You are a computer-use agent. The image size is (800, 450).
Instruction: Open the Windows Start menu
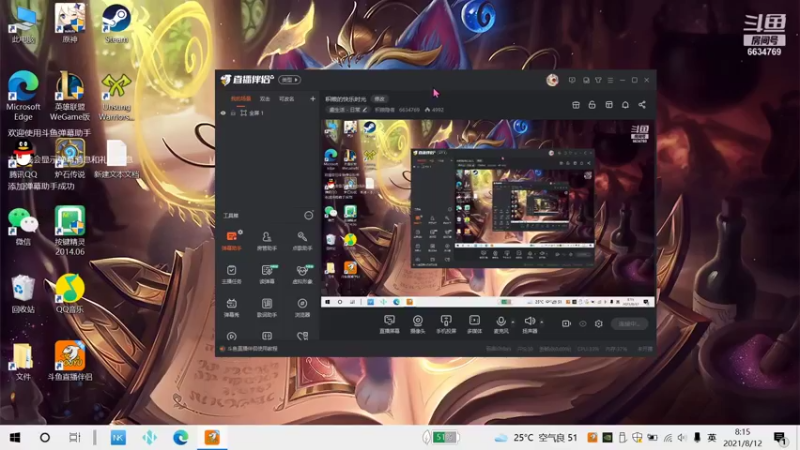tap(15, 438)
